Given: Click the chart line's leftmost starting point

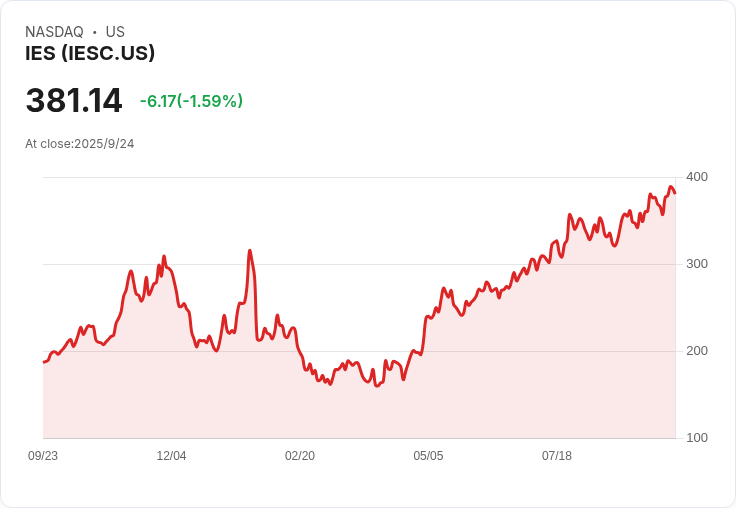Looking at the screenshot, I should click(x=44, y=361).
